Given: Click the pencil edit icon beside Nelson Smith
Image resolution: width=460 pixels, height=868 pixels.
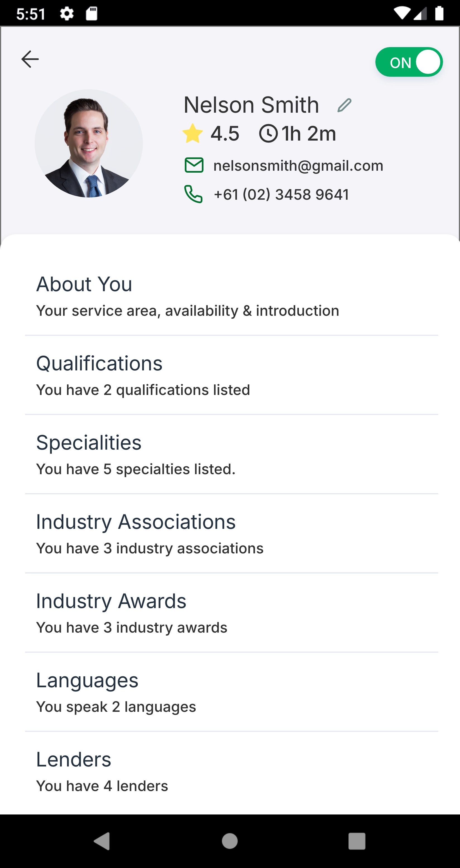Looking at the screenshot, I should click(x=344, y=105).
